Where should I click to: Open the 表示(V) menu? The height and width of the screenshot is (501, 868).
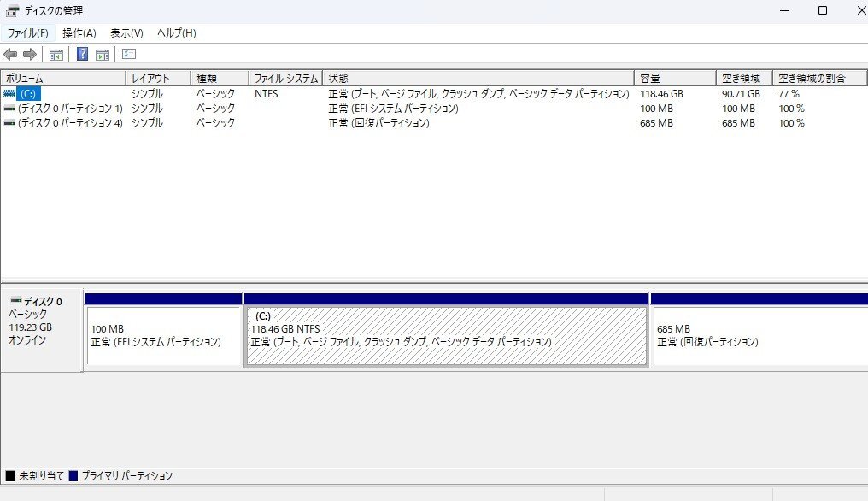pyautogui.click(x=126, y=32)
